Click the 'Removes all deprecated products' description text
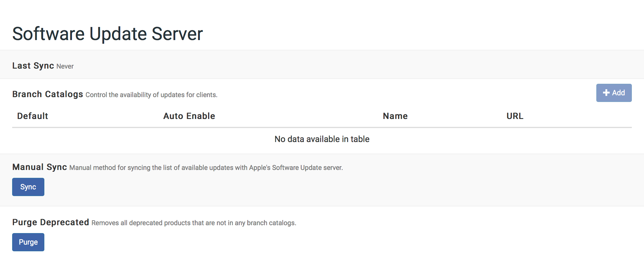Image resolution: width=644 pixels, height=261 pixels. 194,223
